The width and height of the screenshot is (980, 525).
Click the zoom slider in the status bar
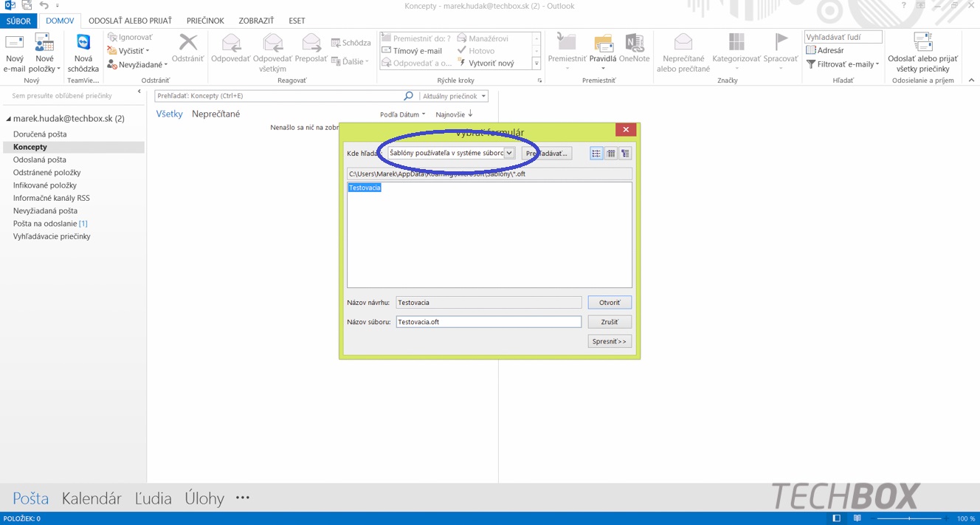pyautogui.click(x=909, y=518)
